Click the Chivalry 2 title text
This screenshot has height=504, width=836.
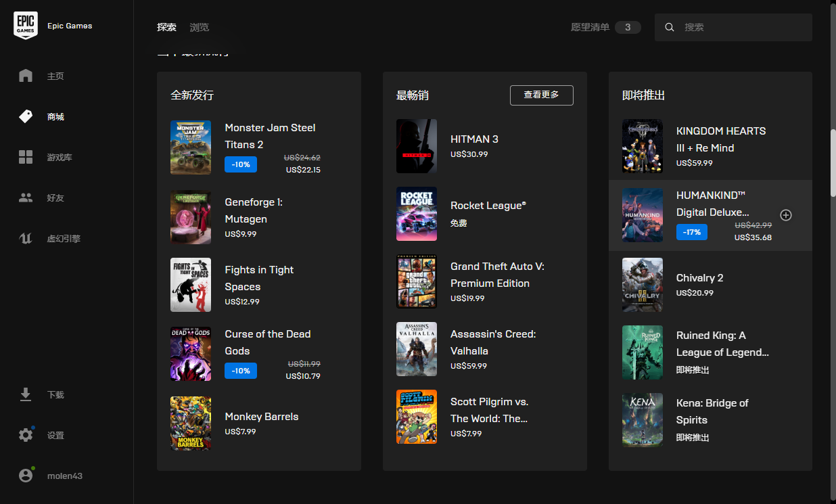[699, 278]
